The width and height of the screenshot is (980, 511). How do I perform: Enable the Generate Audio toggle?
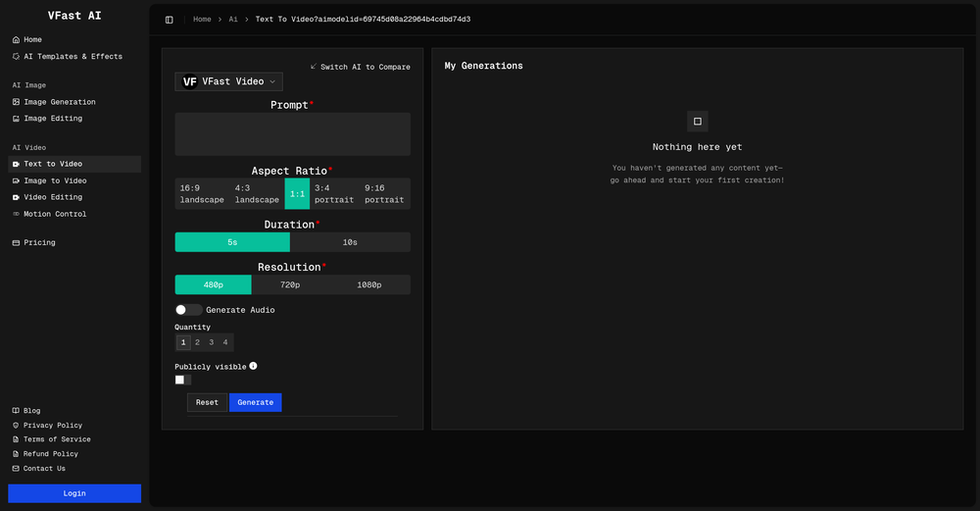click(x=188, y=310)
